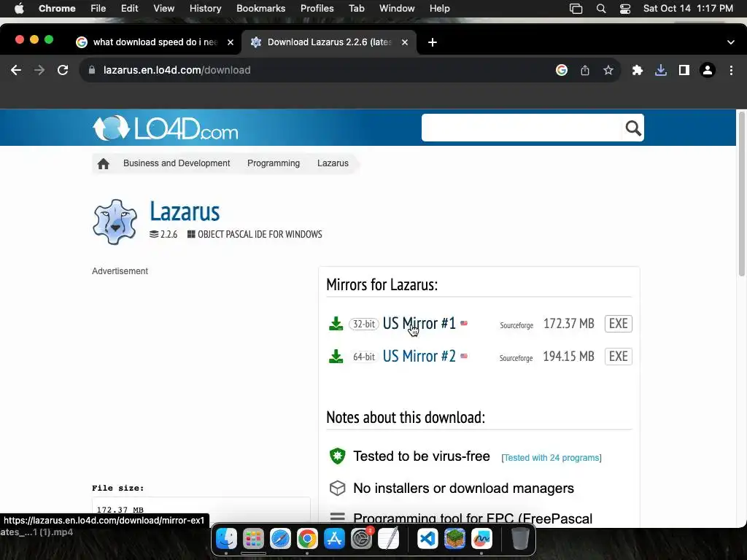Click the 194.15 MB size text
747x560 pixels.
[568, 357]
